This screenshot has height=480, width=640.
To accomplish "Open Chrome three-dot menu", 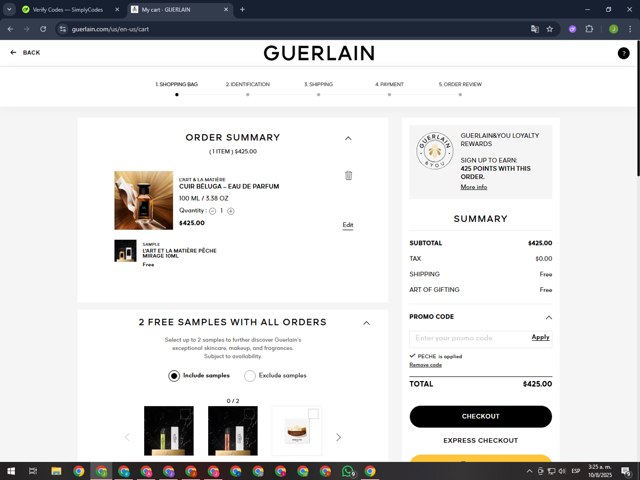I will pyautogui.click(x=630, y=29).
